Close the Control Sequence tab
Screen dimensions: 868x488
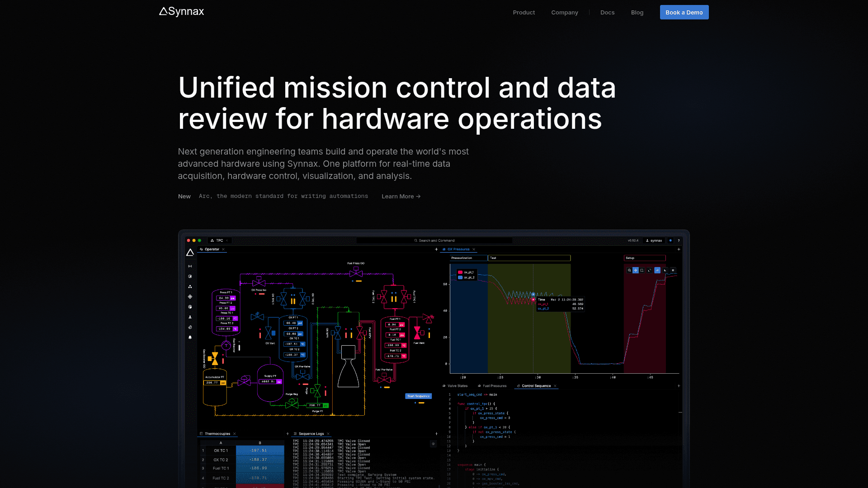555,386
